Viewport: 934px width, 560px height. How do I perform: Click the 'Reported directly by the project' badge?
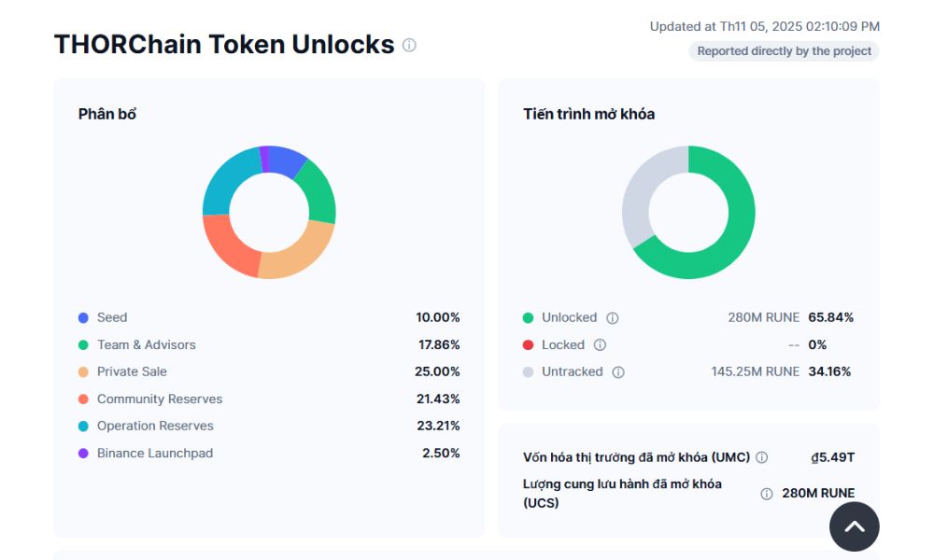pos(784,51)
